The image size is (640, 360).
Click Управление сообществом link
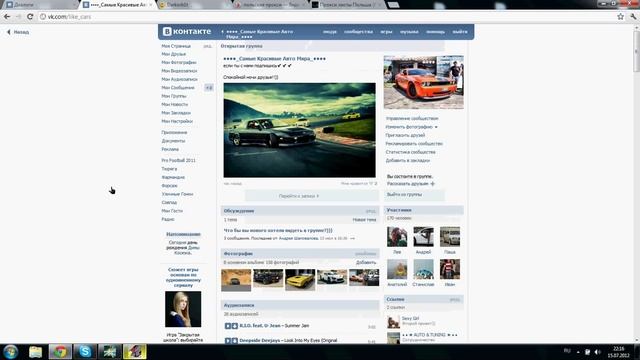point(412,118)
